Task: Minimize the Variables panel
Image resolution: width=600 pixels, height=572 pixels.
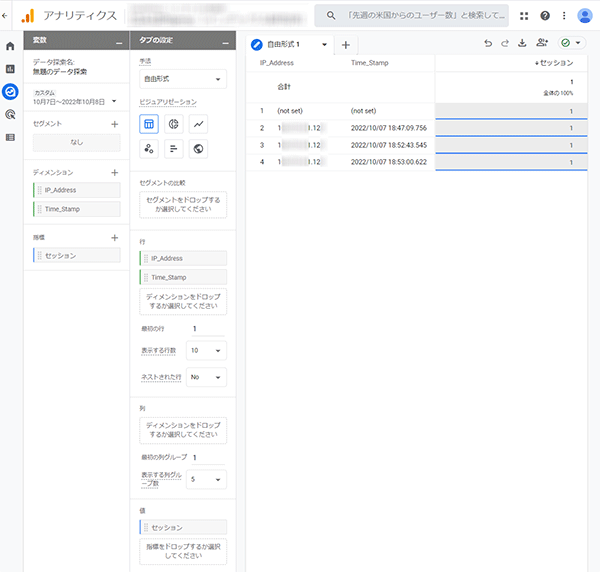Action: tap(119, 43)
